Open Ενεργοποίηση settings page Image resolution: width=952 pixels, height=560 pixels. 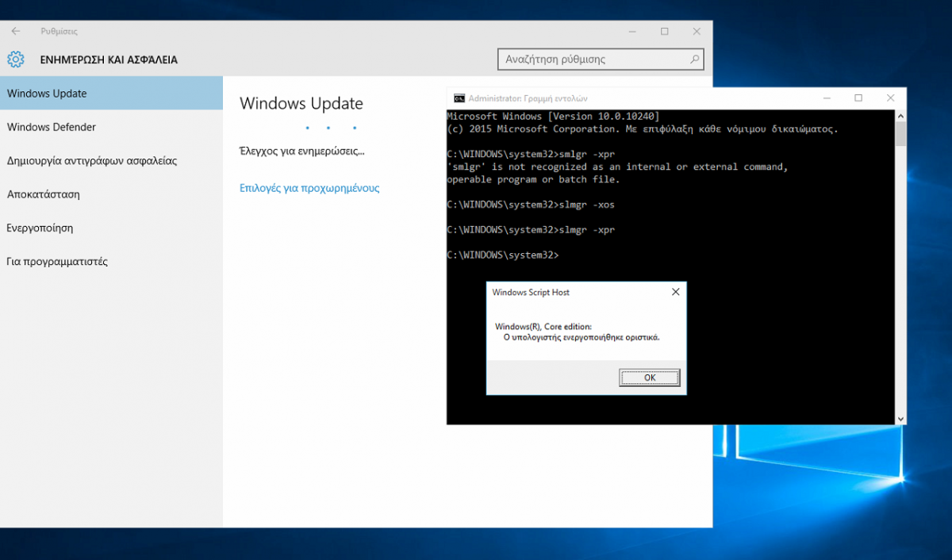pyautogui.click(x=111, y=228)
